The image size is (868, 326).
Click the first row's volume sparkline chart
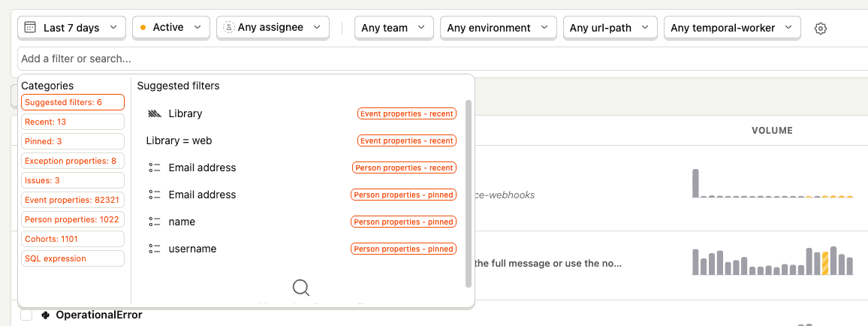(x=772, y=183)
